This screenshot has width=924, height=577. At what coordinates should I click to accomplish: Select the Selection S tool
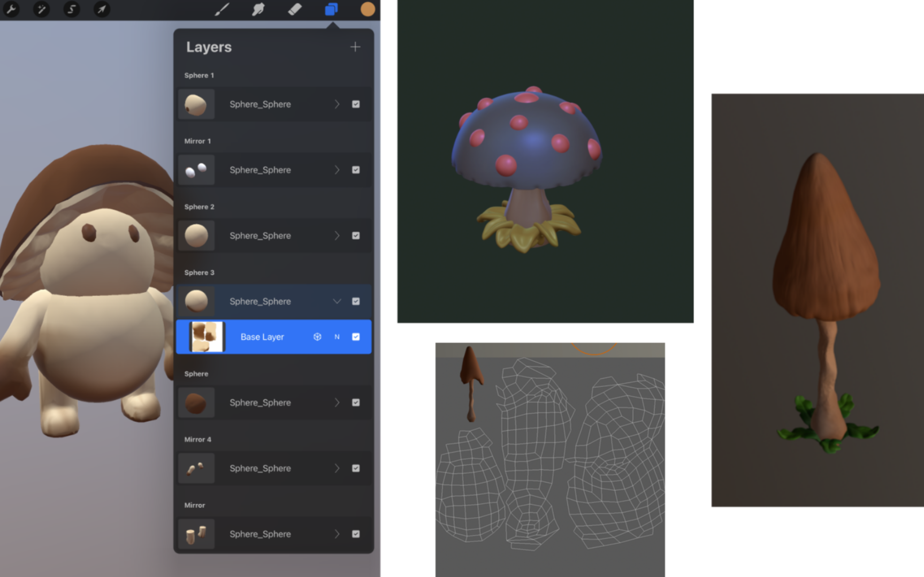71,9
